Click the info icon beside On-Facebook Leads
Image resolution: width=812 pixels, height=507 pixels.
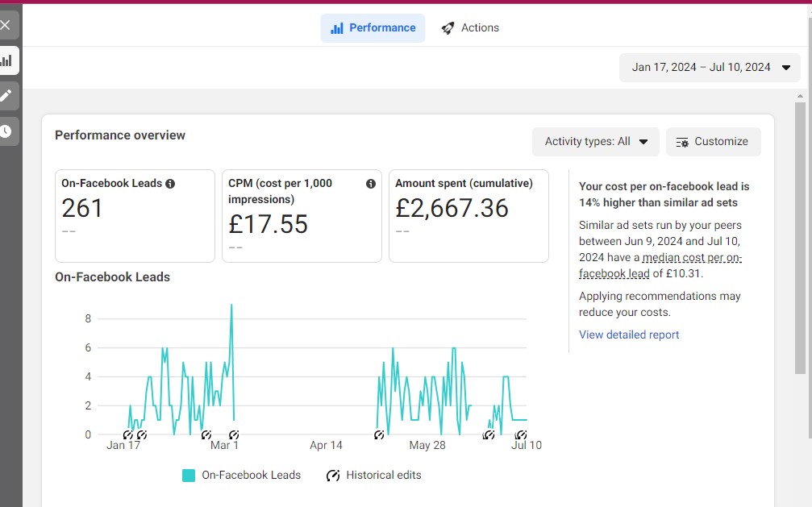(x=170, y=183)
